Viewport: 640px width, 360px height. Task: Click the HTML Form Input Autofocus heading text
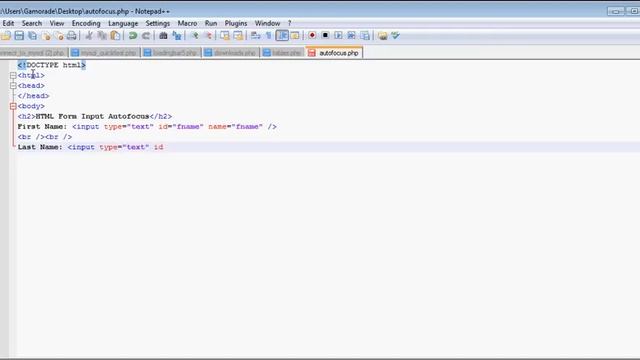93,116
